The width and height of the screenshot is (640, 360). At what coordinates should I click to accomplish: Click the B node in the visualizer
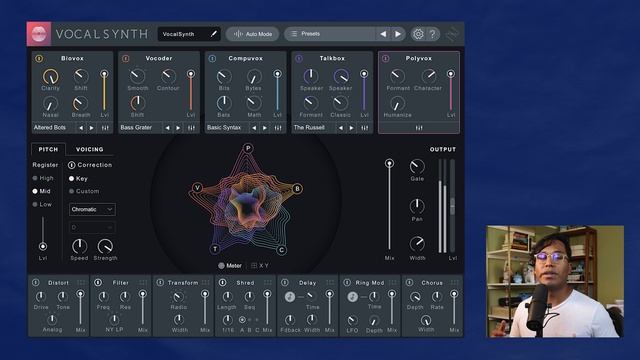(x=297, y=189)
